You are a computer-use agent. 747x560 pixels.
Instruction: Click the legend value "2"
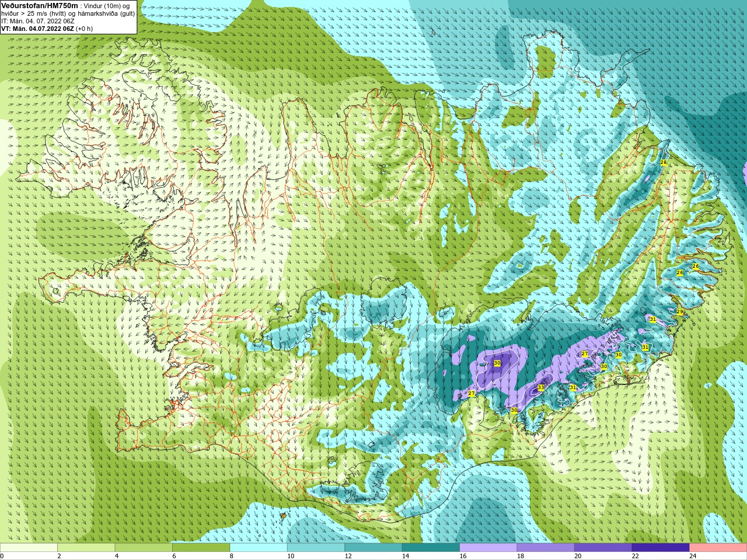(59, 556)
